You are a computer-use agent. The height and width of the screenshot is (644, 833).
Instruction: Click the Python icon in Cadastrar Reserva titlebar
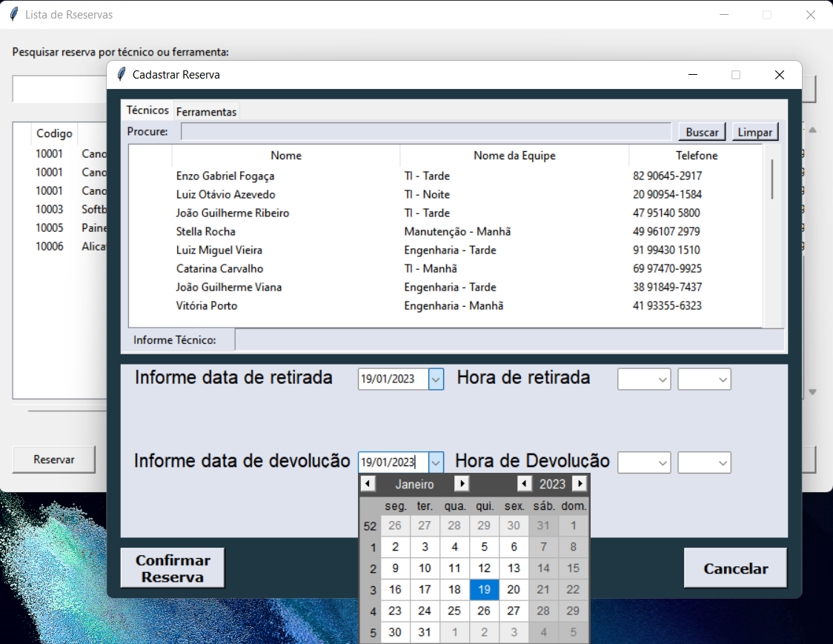pos(121,74)
